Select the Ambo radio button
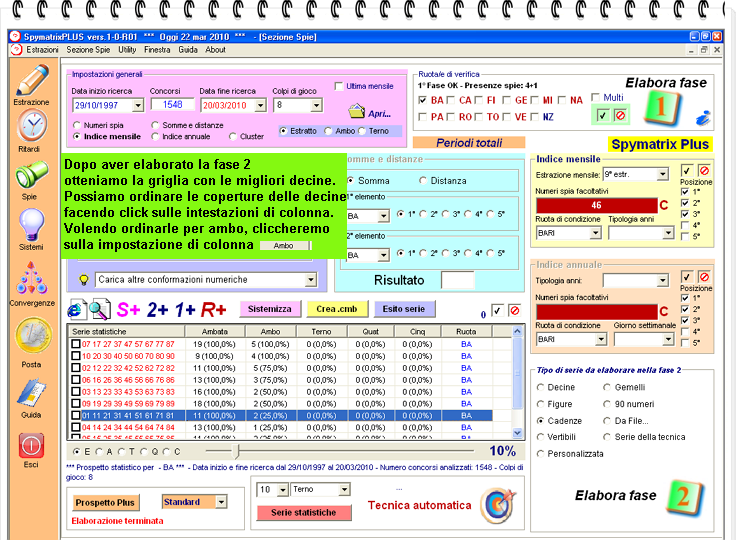The width and height of the screenshot is (736, 540). point(328,131)
